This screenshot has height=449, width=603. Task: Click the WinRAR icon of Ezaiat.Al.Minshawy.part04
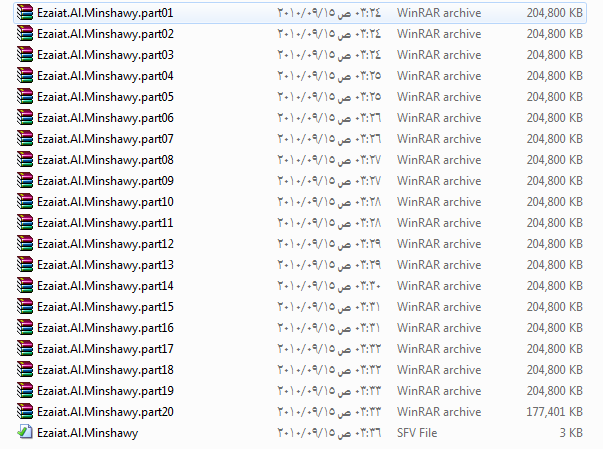coord(25,76)
